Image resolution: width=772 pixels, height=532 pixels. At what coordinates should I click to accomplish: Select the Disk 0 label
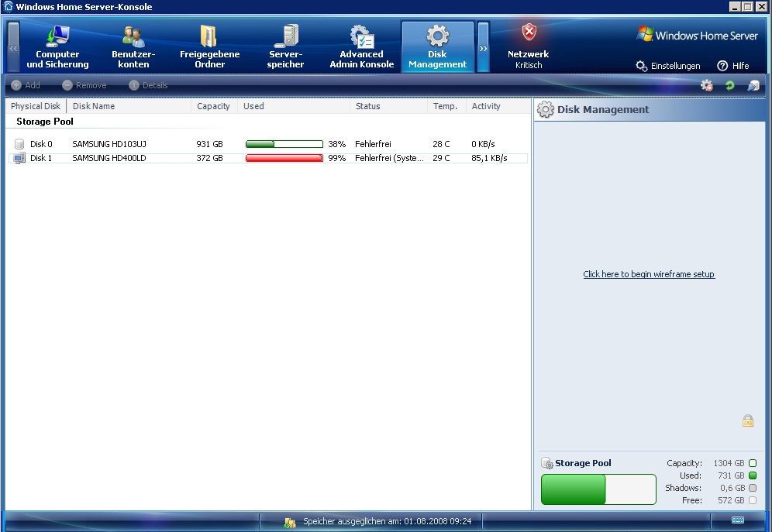click(x=41, y=144)
